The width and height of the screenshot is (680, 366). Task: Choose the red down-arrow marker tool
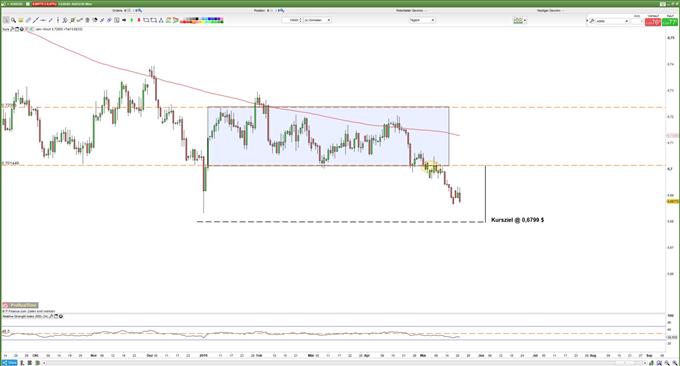coord(139,20)
